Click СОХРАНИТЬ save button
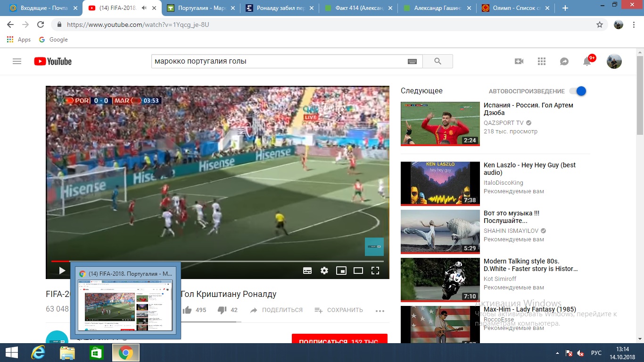 click(x=339, y=310)
